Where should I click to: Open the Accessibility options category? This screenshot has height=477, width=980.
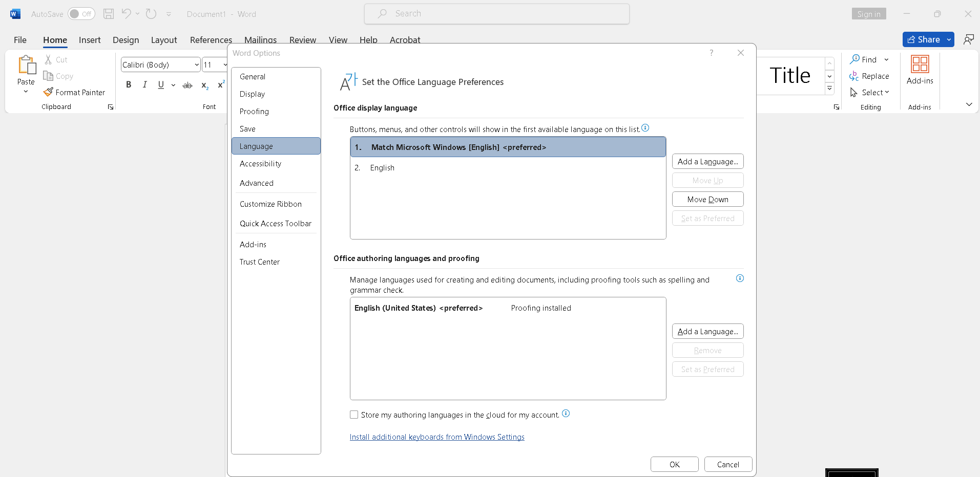pos(276,164)
